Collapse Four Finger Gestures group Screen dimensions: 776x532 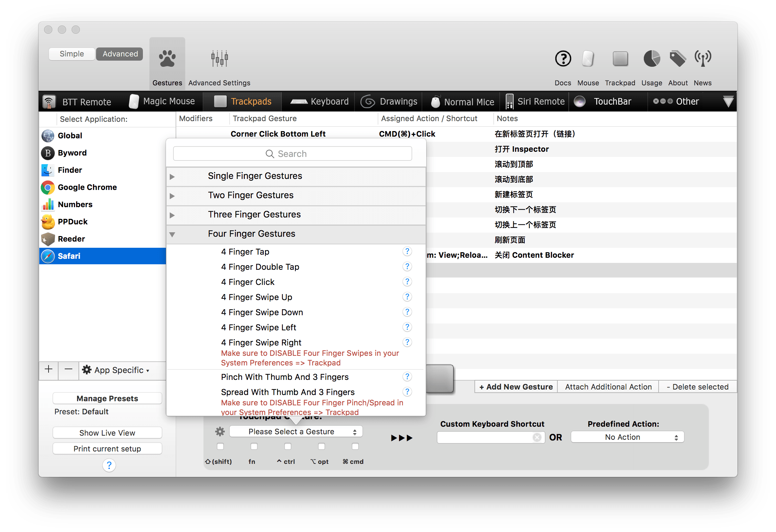click(172, 234)
